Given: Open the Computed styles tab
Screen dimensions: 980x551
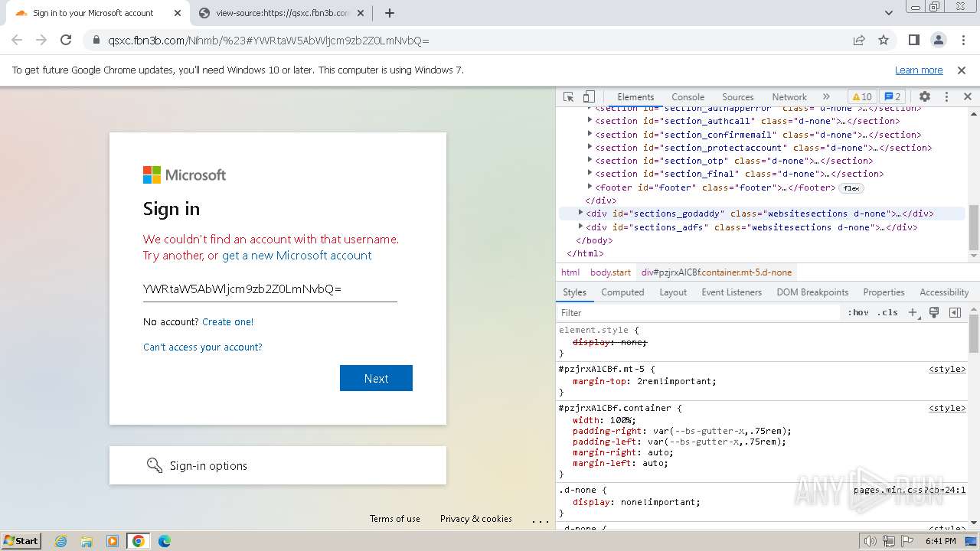Looking at the screenshot, I should (622, 292).
